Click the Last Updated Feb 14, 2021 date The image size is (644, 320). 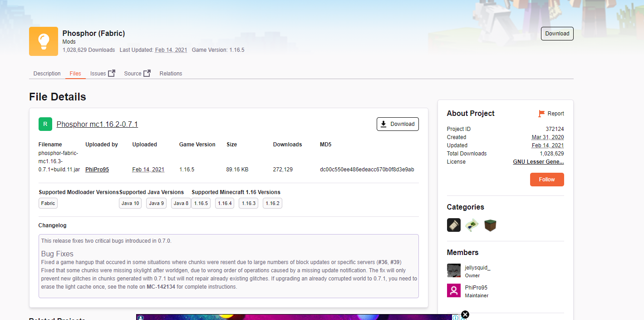coord(171,50)
